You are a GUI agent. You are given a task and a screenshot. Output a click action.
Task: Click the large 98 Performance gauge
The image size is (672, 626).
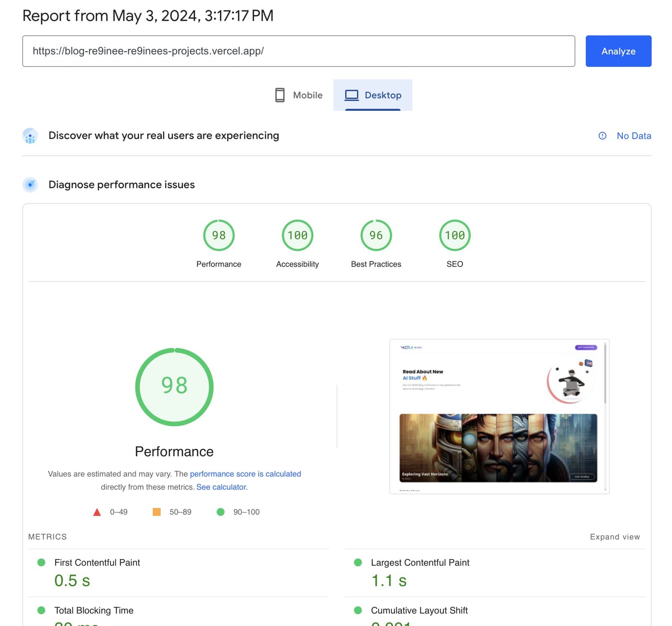point(174,387)
